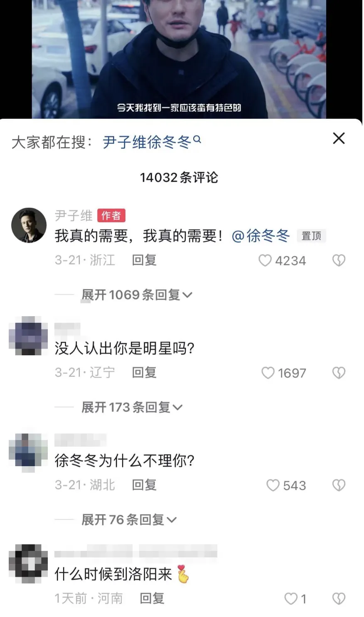Expand 展开173条回复 replies

(132, 407)
